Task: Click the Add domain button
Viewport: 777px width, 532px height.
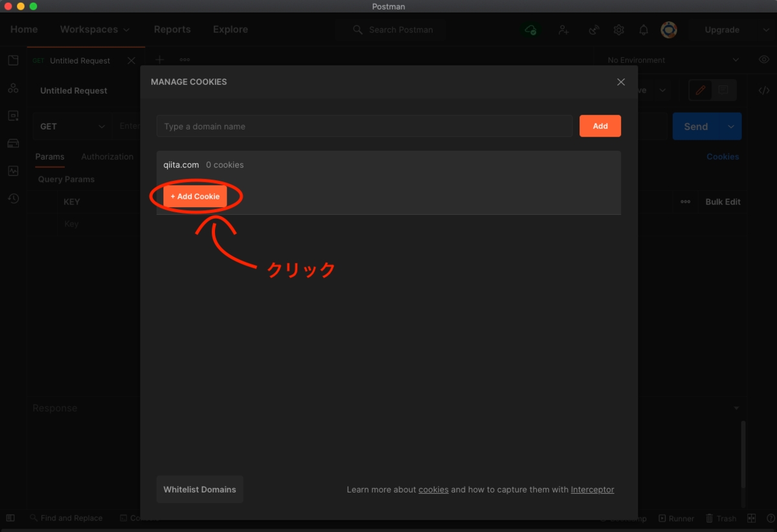Action: (x=600, y=126)
